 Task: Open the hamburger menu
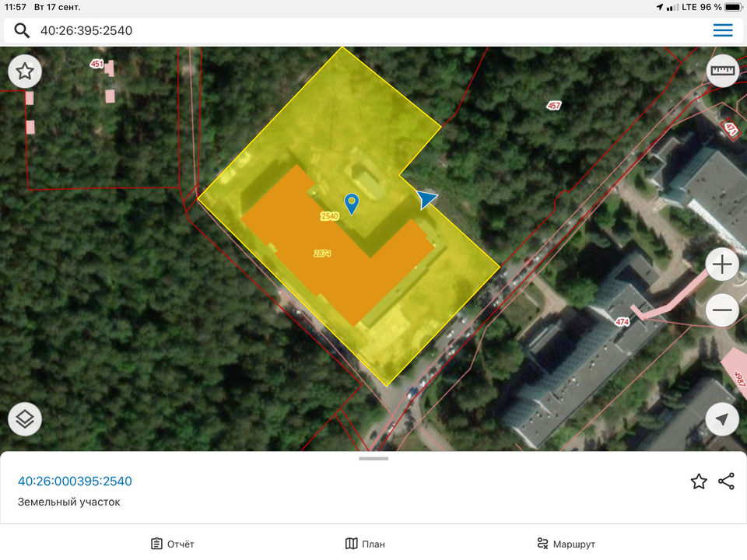[723, 30]
